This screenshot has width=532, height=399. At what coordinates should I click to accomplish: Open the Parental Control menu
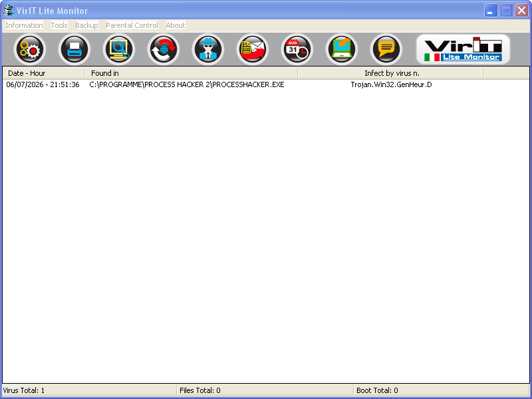132,25
